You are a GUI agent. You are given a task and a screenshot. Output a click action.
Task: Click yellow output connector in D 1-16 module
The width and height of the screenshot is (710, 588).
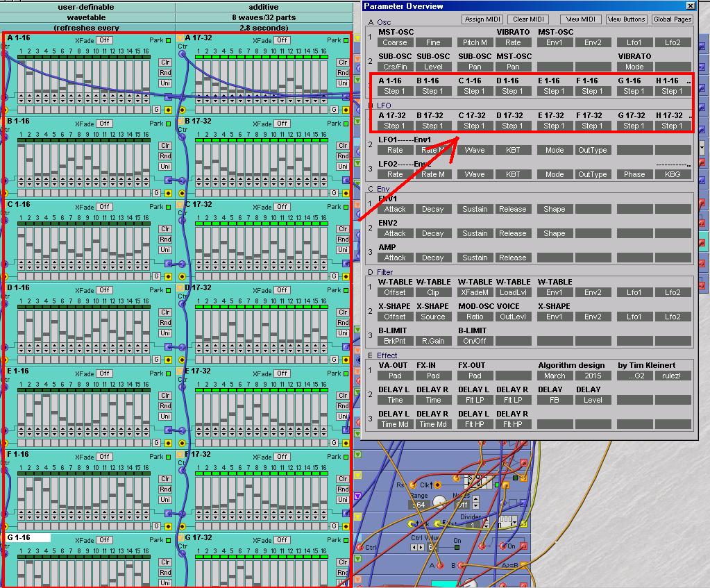[168, 360]
